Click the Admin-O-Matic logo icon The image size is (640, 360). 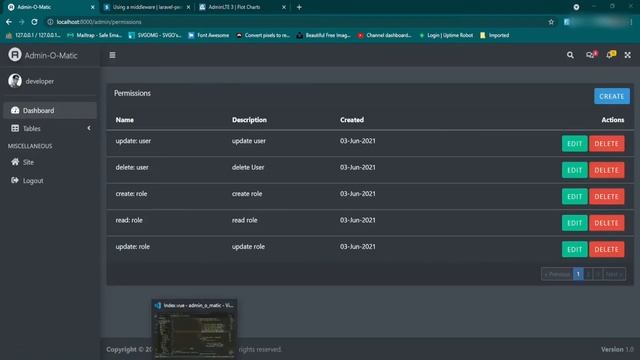(x=15, y=55)
